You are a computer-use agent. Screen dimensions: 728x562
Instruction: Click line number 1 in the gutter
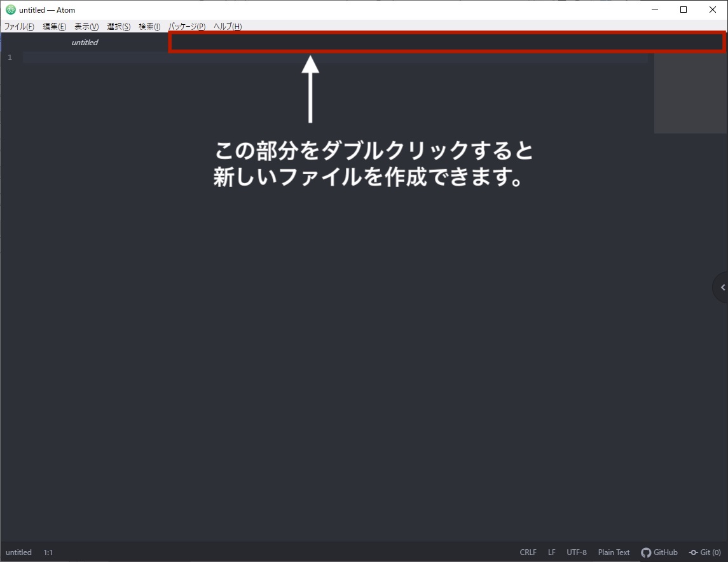(x=10, y=58)
